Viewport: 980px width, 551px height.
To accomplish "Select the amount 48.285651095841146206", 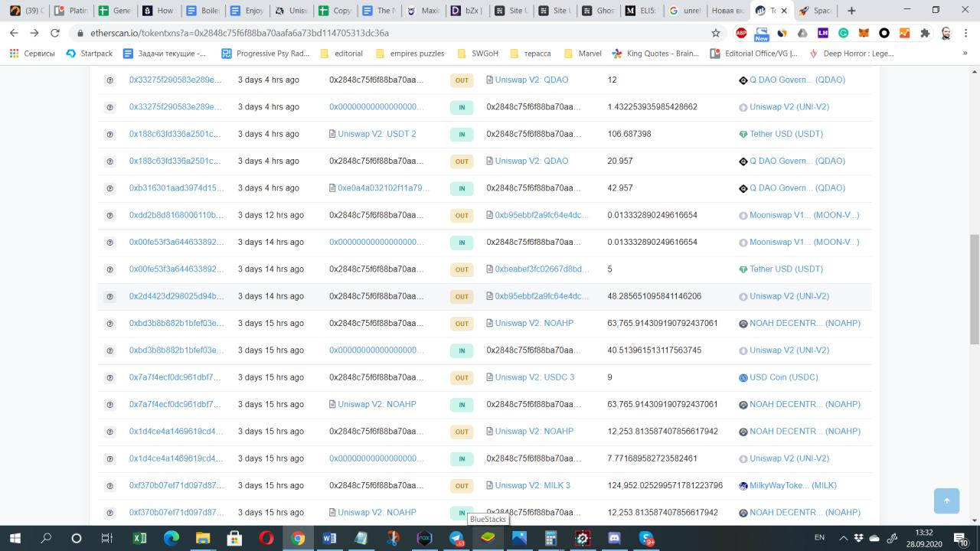I will 655,296.
